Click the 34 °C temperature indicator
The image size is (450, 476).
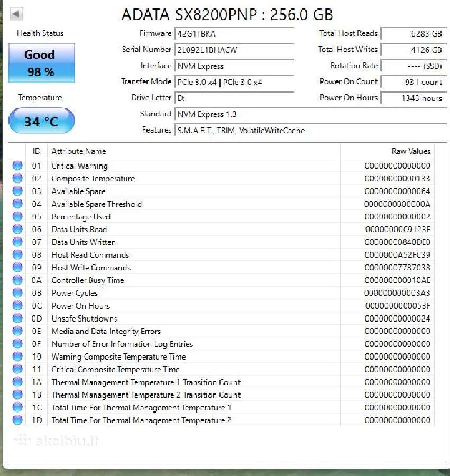coord(41,121)
